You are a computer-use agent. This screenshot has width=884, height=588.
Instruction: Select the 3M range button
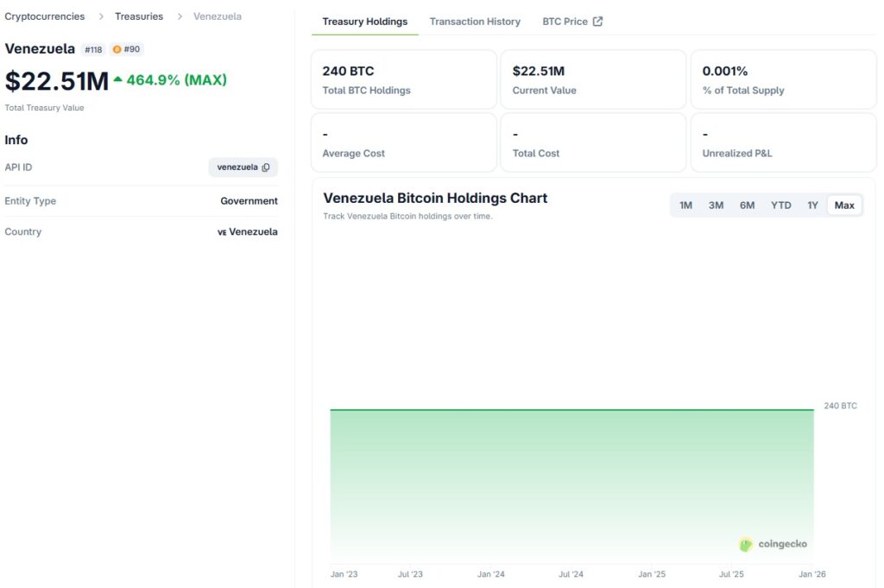pyautogui.click(x=716, y=205)
